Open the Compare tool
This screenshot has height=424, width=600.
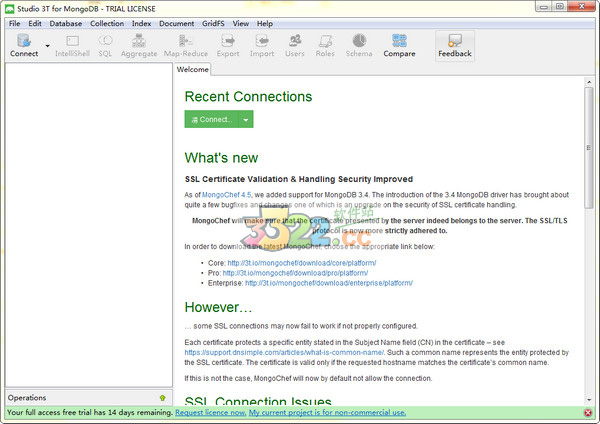coord(399,45)
